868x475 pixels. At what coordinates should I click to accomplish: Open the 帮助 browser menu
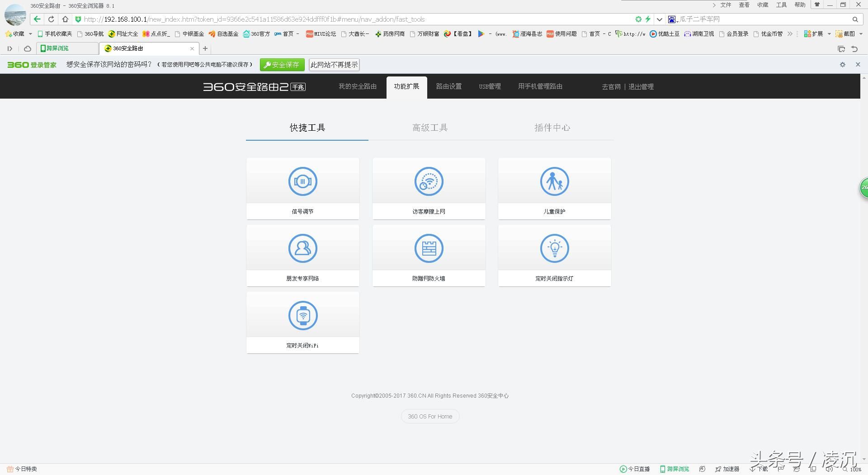click(x=800, y=5)
